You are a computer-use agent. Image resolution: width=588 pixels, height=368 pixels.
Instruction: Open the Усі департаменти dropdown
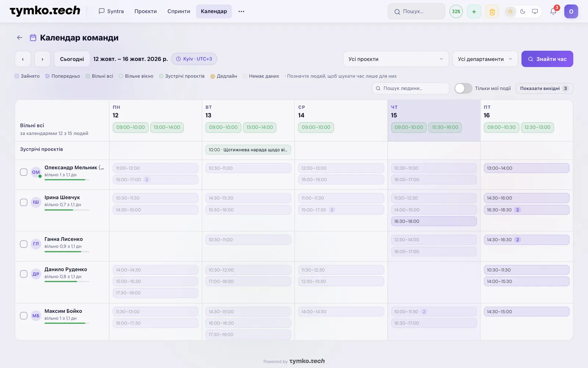click(x=485, y=59)
